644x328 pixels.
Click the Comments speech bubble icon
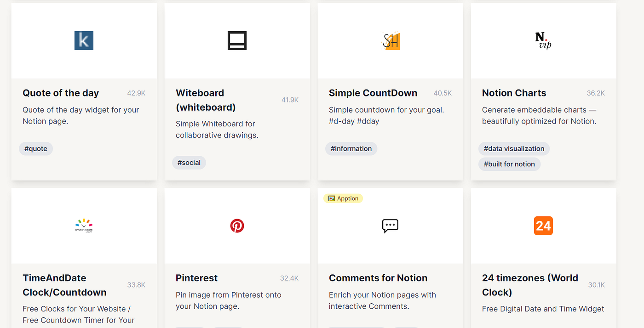(x=390, y=226)
